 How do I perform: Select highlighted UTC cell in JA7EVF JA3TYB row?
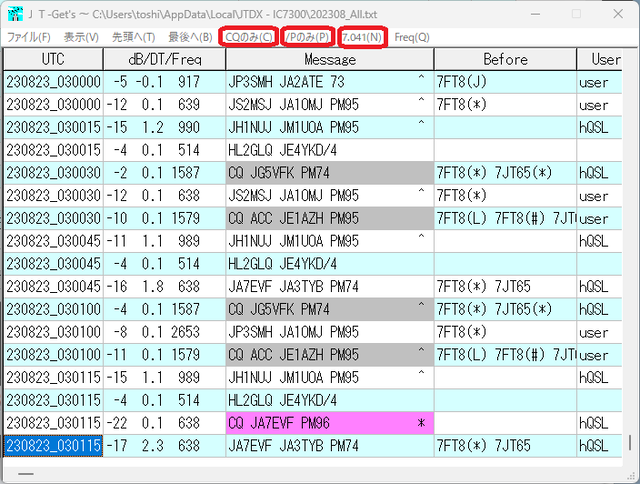click(x=53, y=446)
